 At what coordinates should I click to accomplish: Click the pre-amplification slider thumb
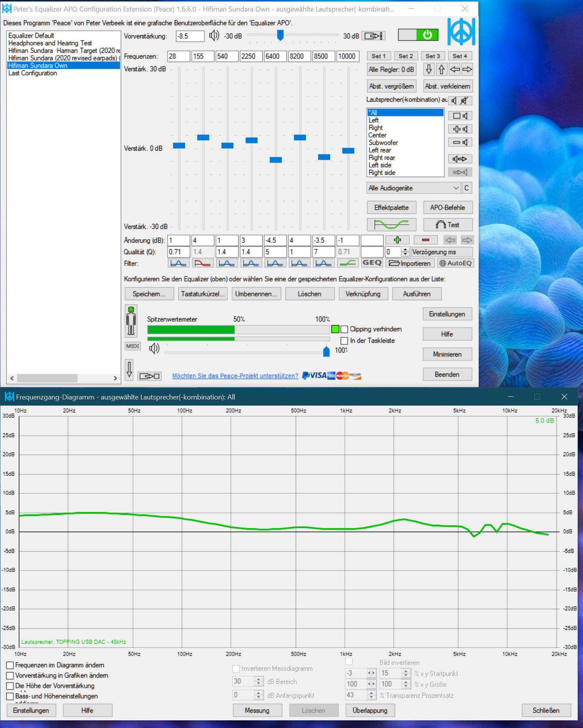(280, 35)
